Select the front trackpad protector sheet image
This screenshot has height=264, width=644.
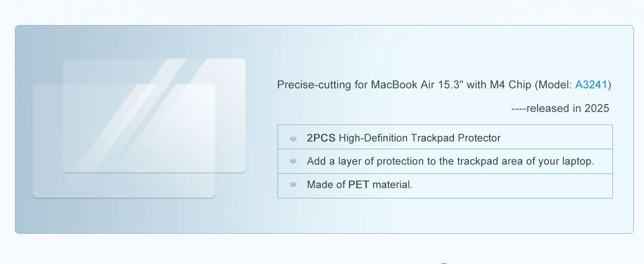(x=124, y=141)
